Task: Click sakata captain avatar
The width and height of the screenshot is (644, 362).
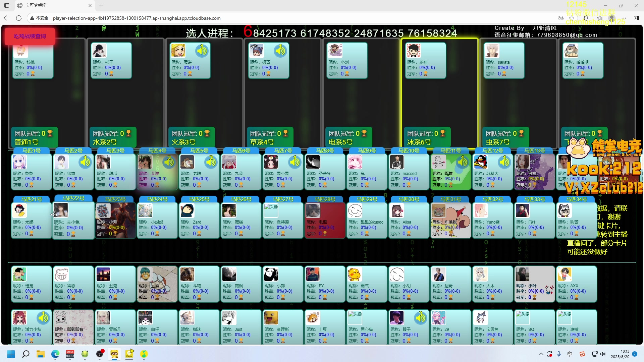Action: point(492,51)
